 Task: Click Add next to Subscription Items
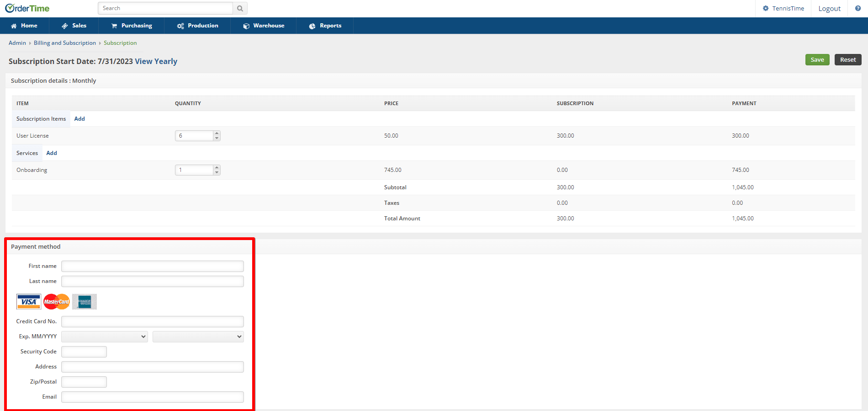79,119
